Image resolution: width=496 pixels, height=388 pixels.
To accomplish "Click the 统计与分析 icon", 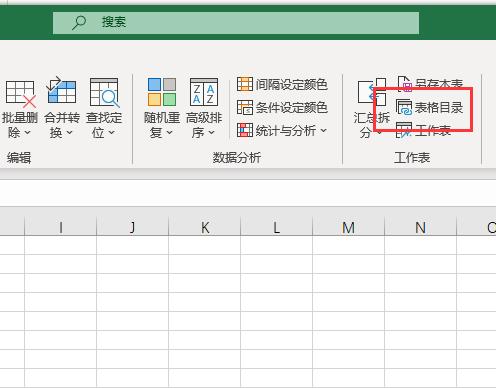I will click(x=245, y=130).
